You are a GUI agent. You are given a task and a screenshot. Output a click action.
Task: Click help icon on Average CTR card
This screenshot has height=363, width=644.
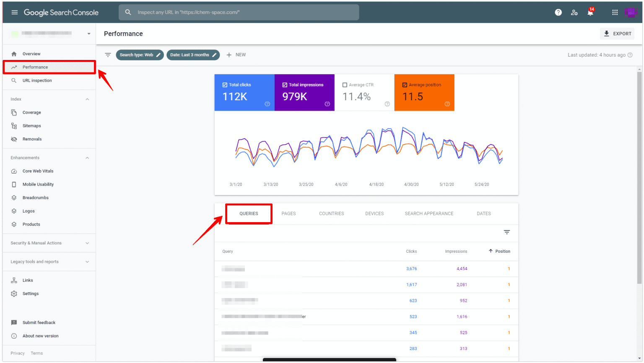[x=387, y=104]
